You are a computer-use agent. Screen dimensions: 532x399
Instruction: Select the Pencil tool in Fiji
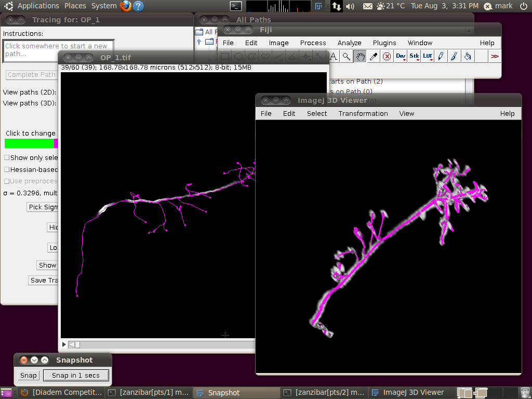441,56
